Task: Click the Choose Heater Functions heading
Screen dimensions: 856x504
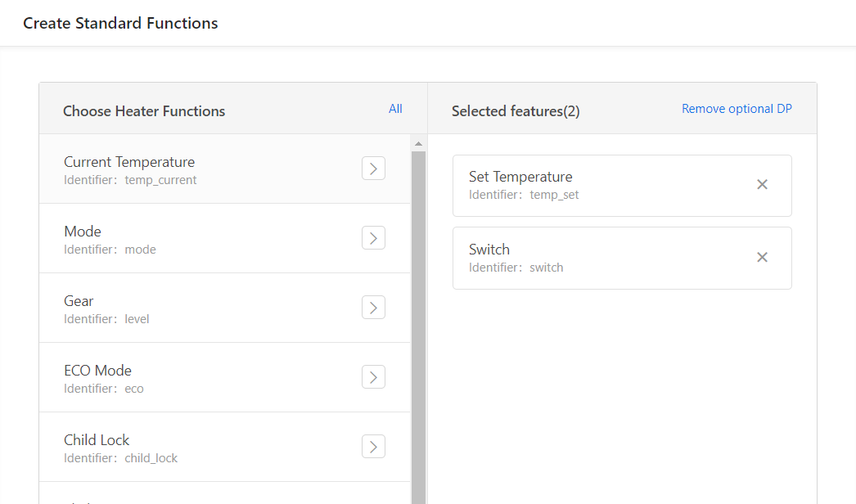Action: tap(144, 111)
